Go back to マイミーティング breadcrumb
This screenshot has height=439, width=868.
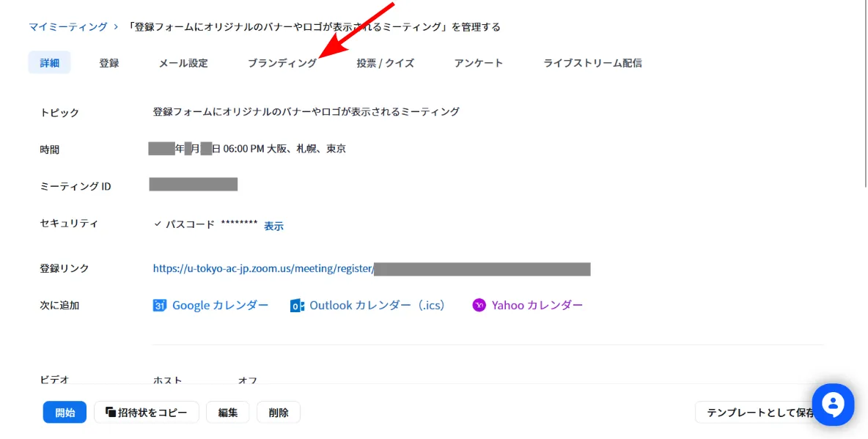coord(67,27)
